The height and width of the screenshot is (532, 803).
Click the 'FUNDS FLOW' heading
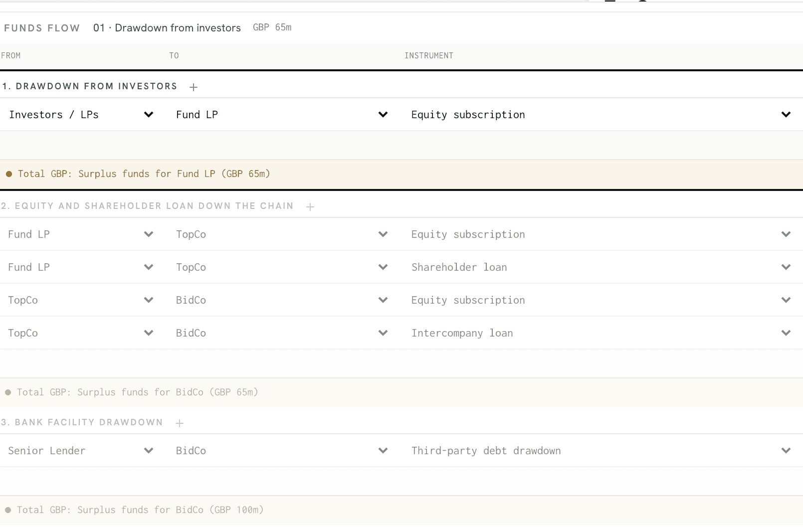click(42, 28)
